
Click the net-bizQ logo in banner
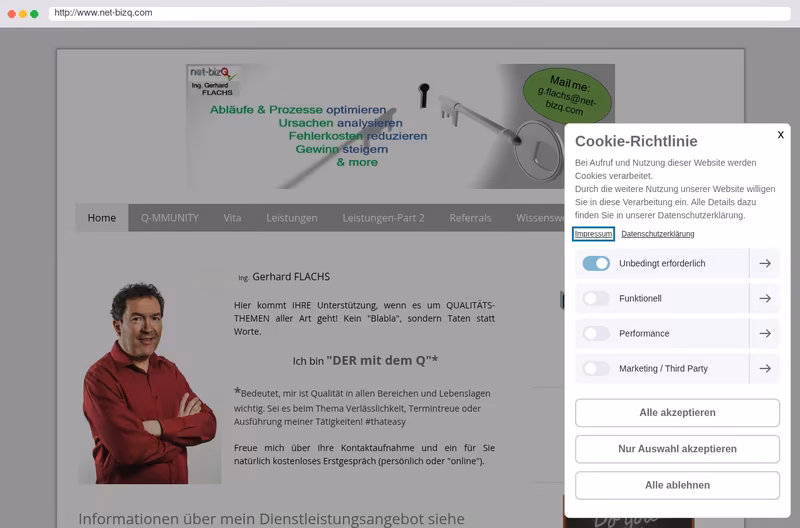[x=213, y=81]
